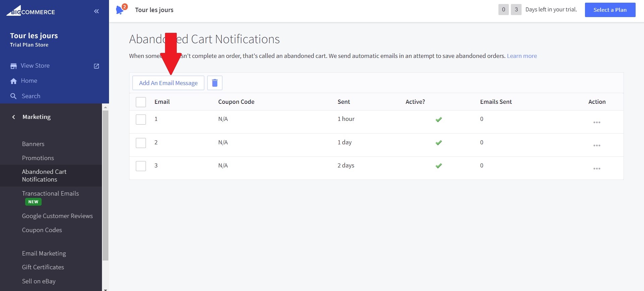Click the BigCommerce logo
Screen dimensions: 644x291
[31, 11]
